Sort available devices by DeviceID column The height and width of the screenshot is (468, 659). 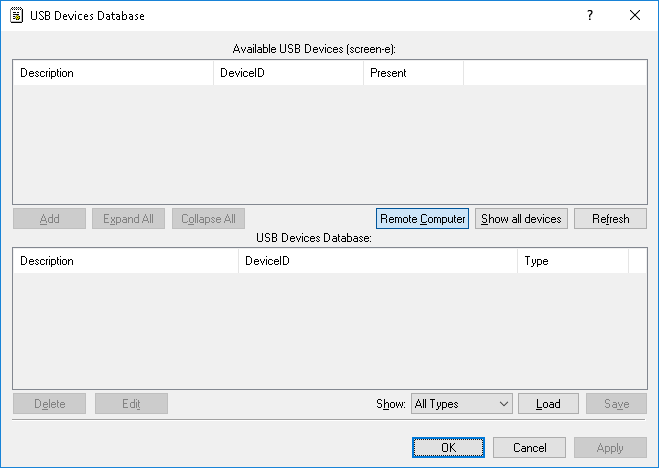[288, 73]
